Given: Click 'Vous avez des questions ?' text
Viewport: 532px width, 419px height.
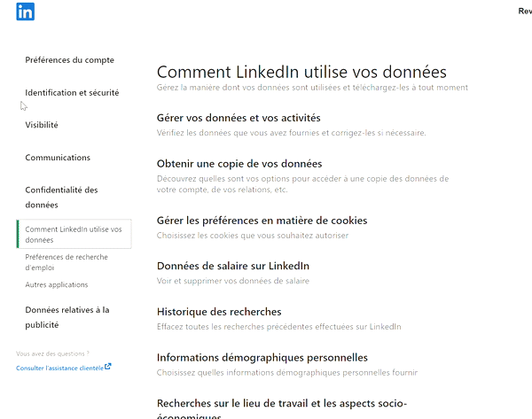Looking at the screenshot, I should click(52, 353).
